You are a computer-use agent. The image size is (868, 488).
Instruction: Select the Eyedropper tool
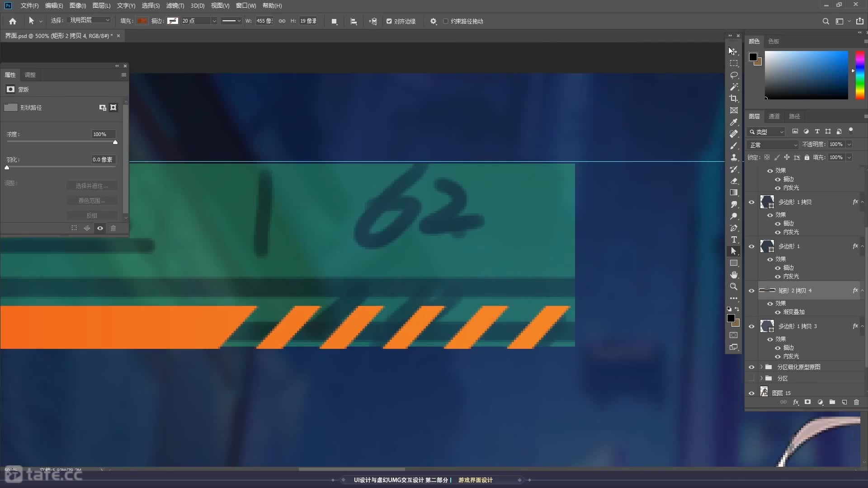point(734,122)
